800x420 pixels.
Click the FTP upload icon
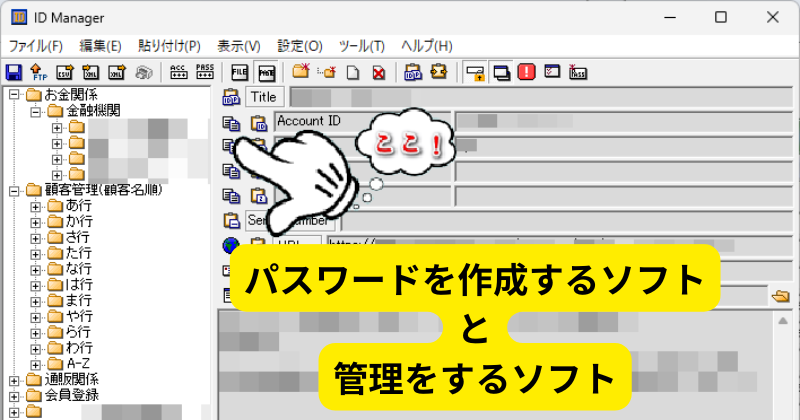[38, 72]
